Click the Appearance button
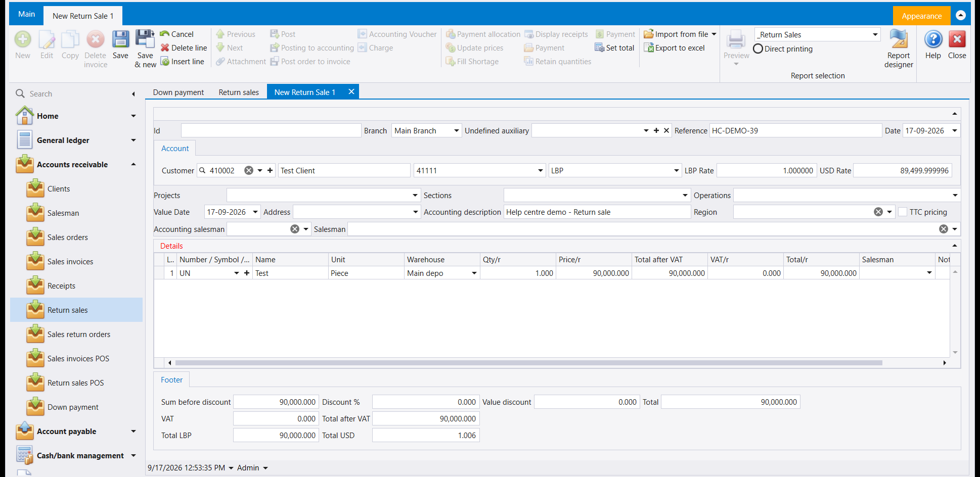 pyautogui.click(x=921, y=16)
